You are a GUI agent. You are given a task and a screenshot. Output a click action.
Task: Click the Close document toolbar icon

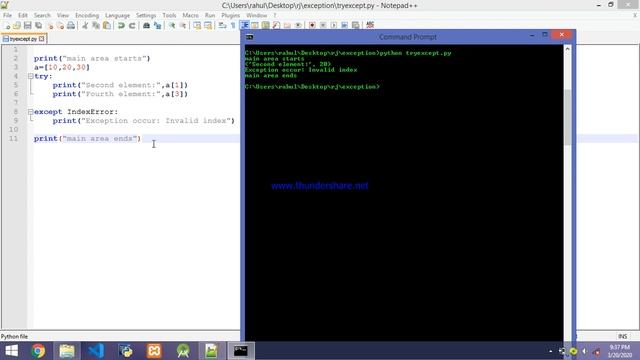pos(50,25)
